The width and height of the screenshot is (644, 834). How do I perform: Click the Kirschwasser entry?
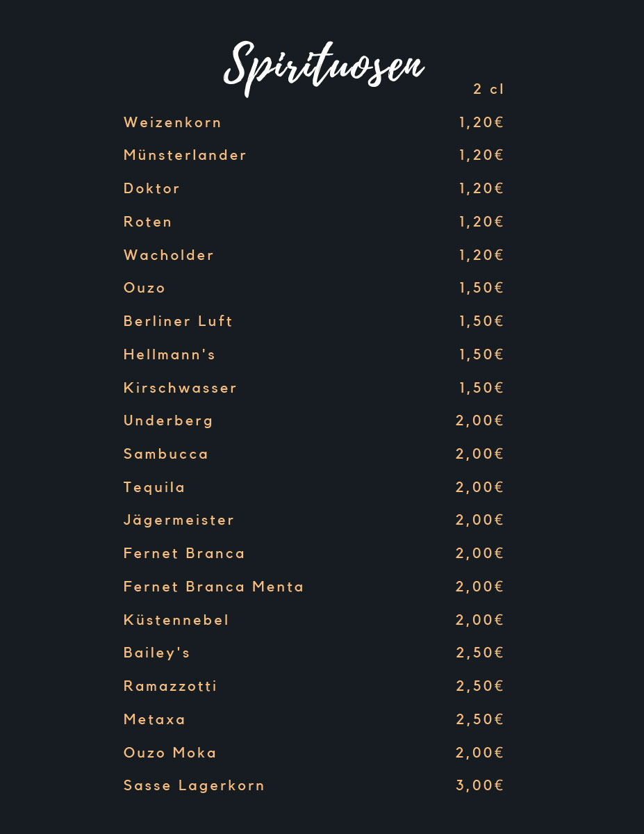click(x=180, y=389)
